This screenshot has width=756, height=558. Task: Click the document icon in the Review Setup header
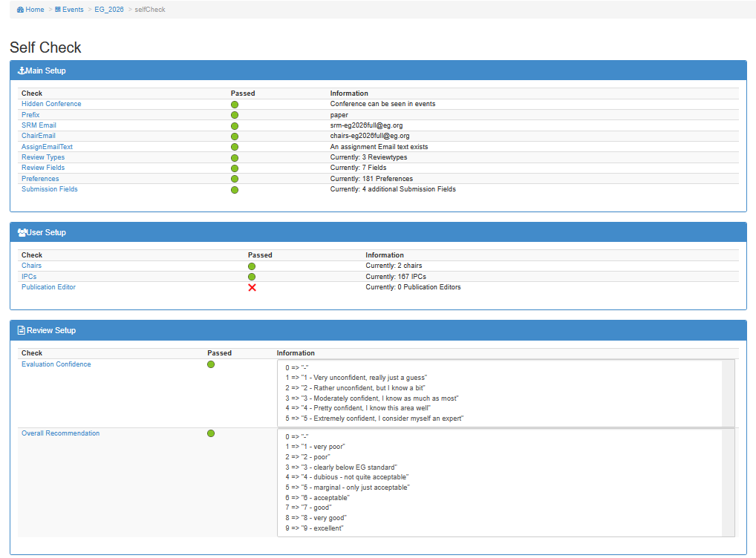coord(22,330)
